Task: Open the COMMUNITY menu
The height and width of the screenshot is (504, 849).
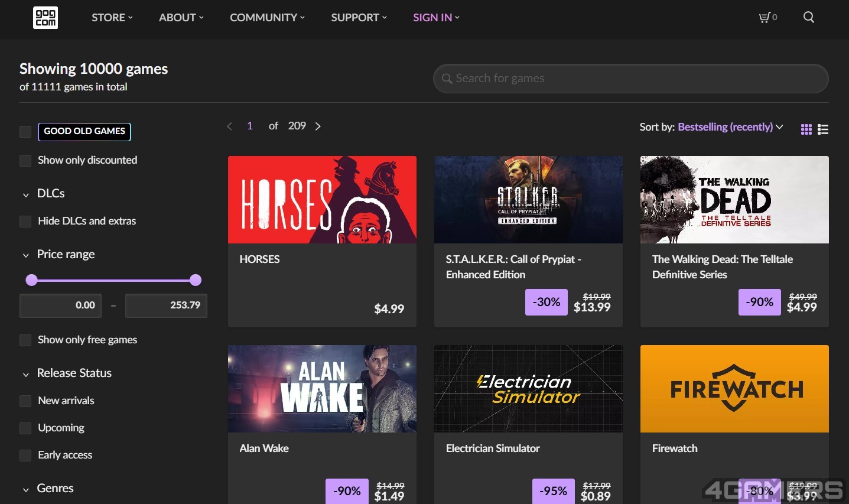Action: click(x=267, y=18)
